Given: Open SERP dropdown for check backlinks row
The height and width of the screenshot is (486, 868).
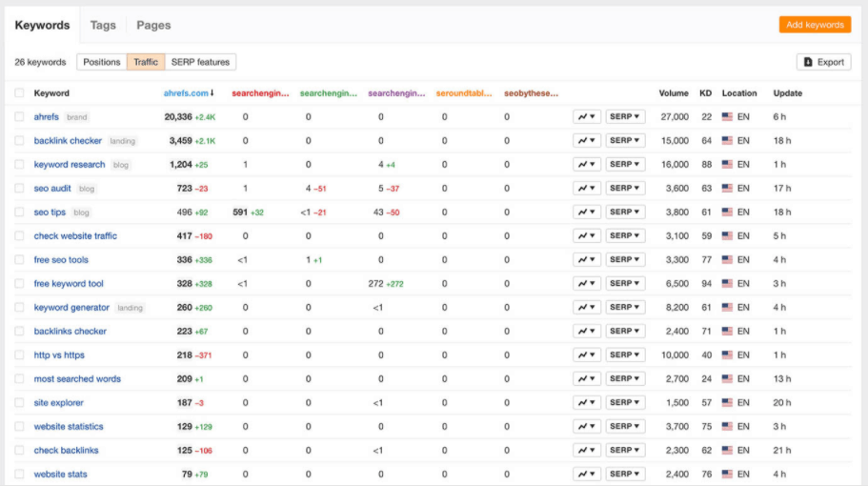Looking at the screenshot, I should [625, 451].
